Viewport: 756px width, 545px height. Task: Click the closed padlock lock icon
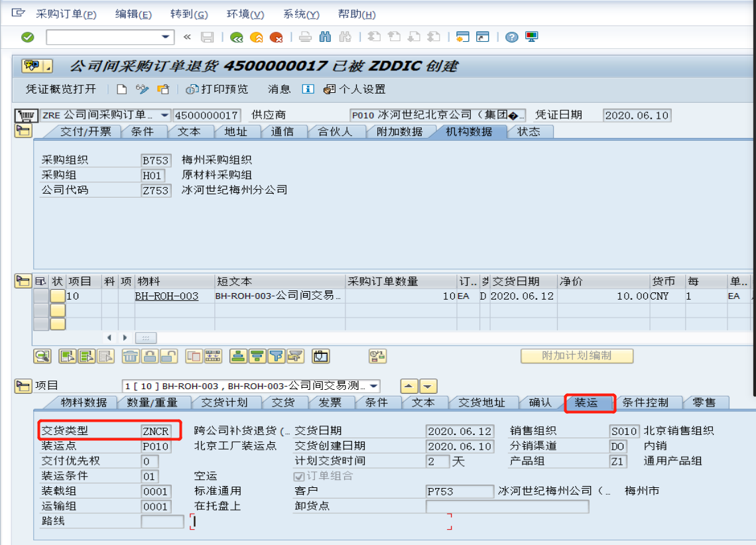pos(150,357)
